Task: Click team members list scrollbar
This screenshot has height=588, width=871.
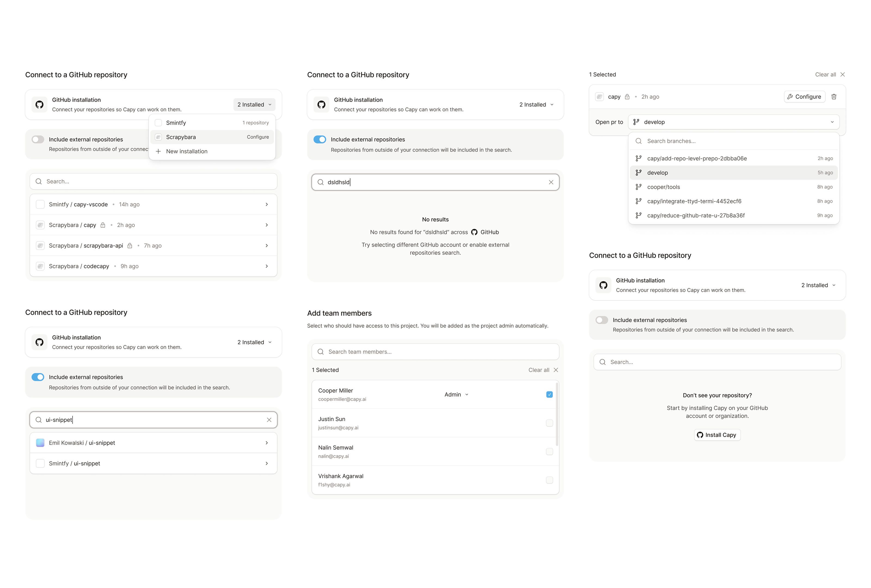Action: point(557,414)
